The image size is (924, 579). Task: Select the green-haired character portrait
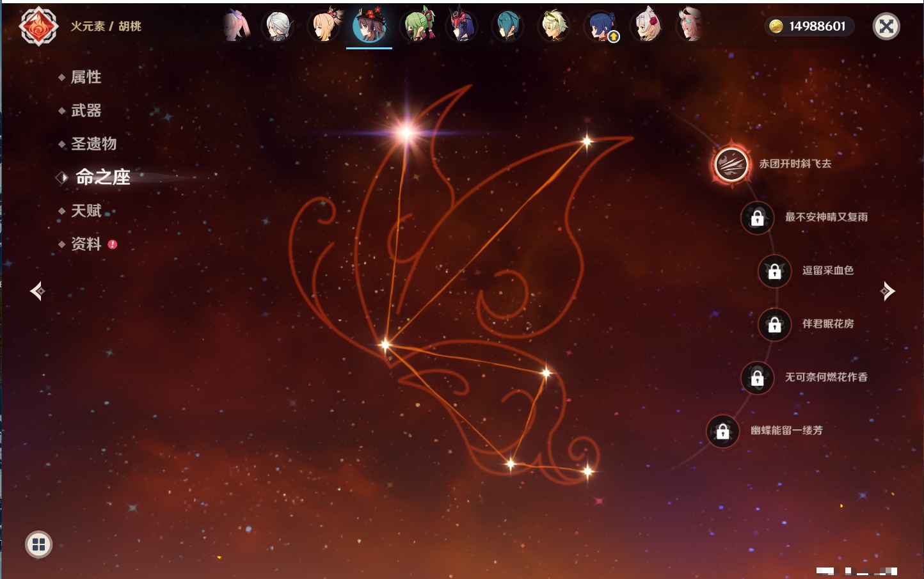pos(417,26)
